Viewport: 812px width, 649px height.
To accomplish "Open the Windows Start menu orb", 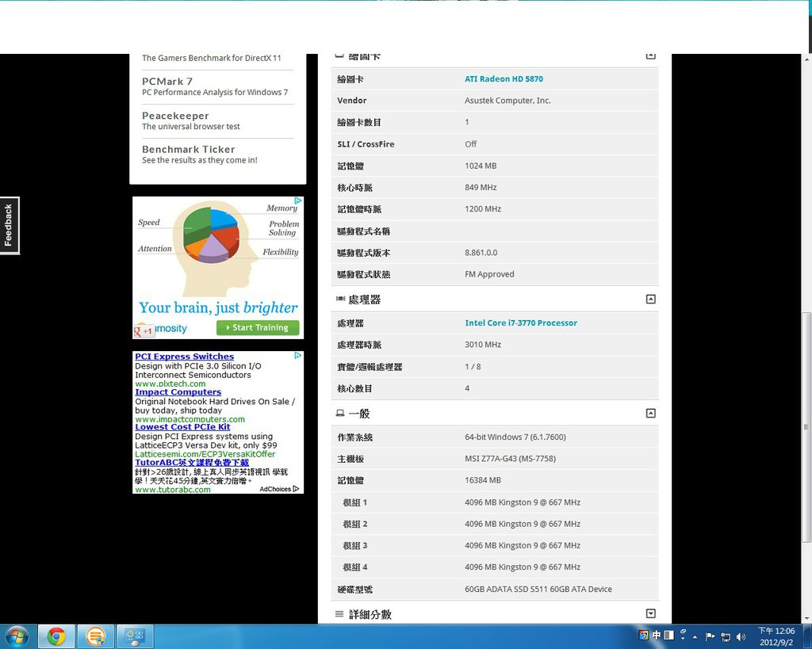I will pos(16,636).
